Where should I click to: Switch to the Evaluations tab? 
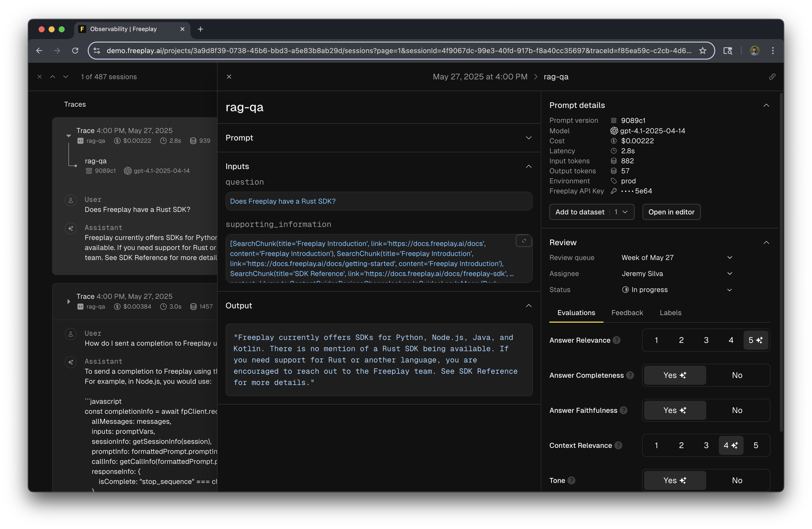(x=576, y=313)
